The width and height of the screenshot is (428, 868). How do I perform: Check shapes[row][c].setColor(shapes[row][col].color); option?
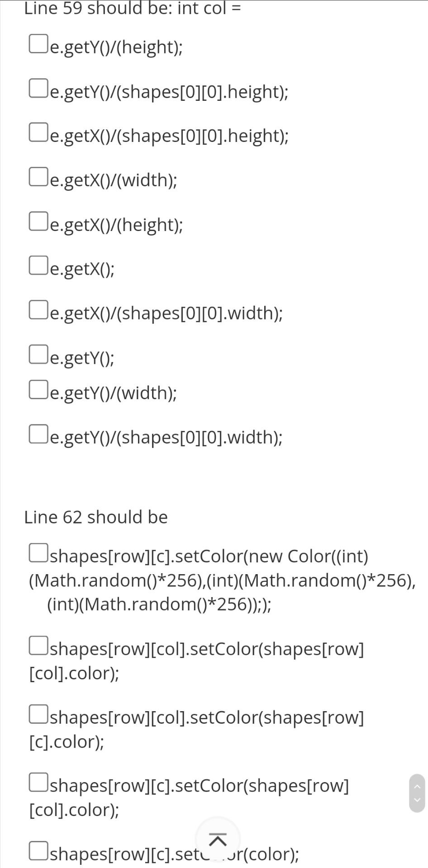(x=39, y=782)
